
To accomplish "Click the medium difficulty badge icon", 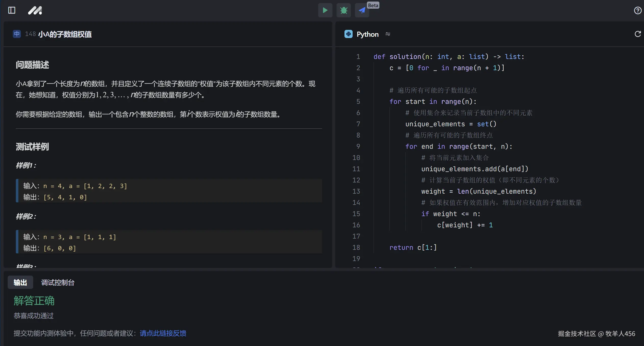I will (17, 34).
